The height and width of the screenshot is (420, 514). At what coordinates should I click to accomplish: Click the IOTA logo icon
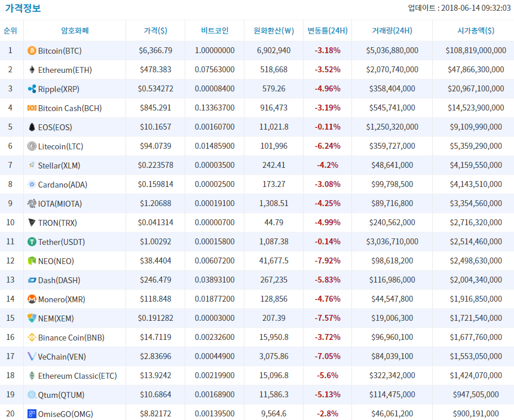click(32, 204)
